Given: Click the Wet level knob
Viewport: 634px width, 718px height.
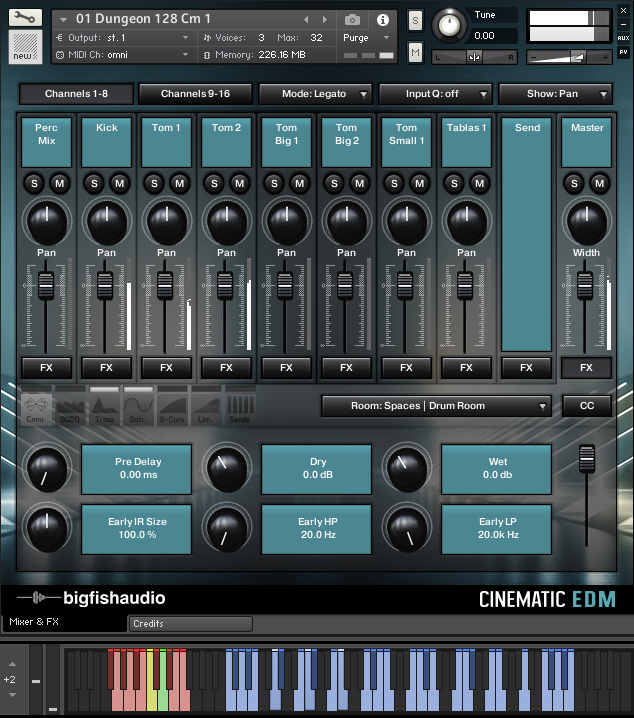Looking at the screenshot, I should [406, 468].
